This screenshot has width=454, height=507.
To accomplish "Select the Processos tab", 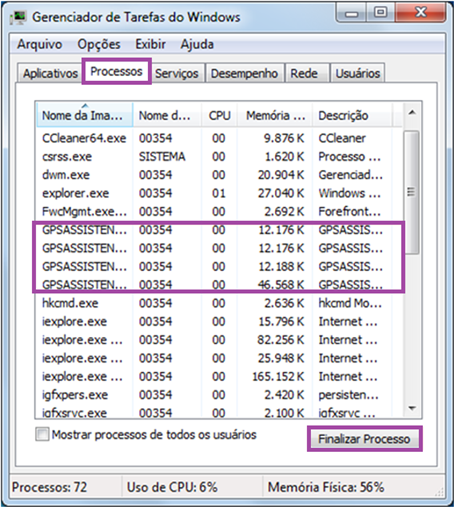I will pos(116,71).
